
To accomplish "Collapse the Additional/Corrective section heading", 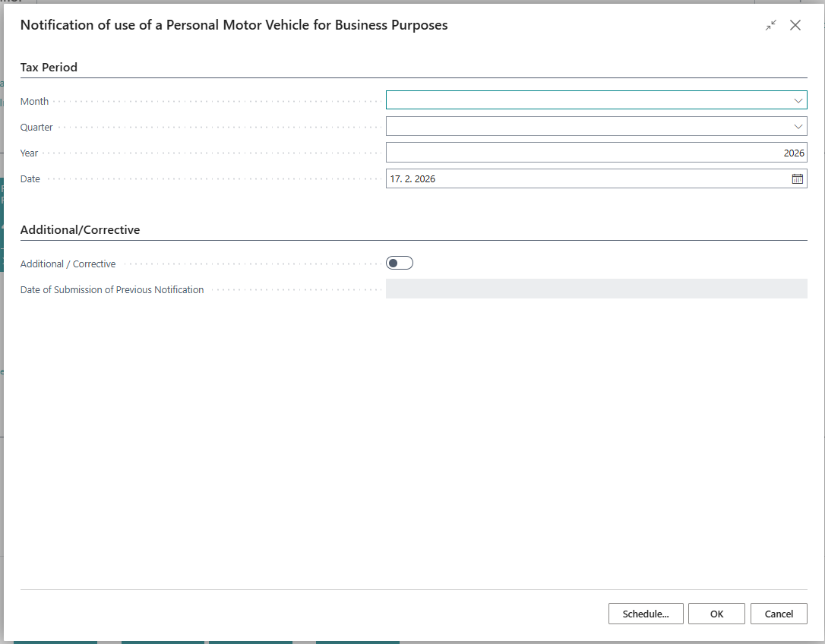I will 80,230.
